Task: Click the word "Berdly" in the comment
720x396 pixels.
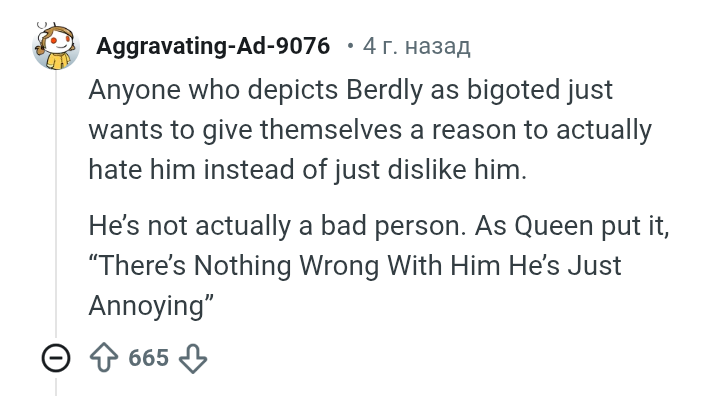Action: (384, 90)
